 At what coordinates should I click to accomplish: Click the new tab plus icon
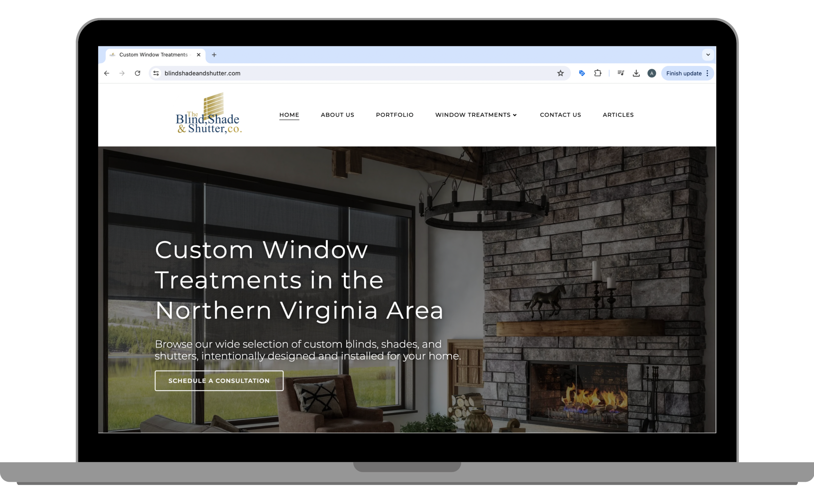click(x=215, y=55)
